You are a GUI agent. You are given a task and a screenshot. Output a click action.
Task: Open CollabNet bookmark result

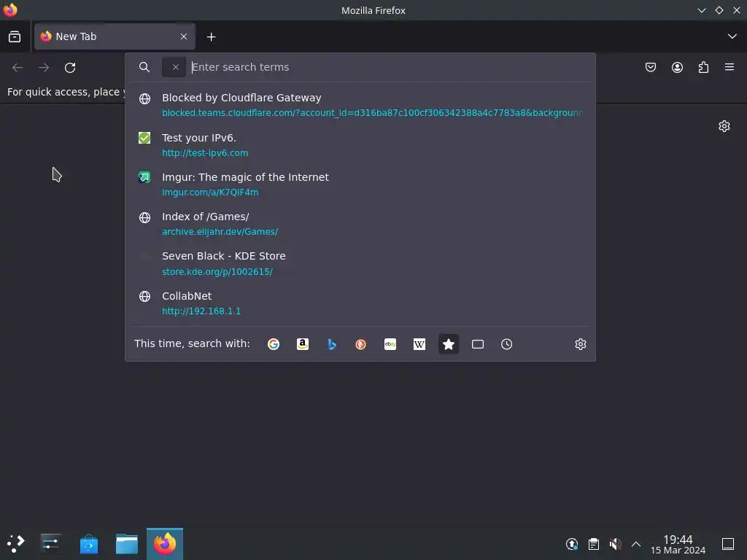click(x=360, y=303)
